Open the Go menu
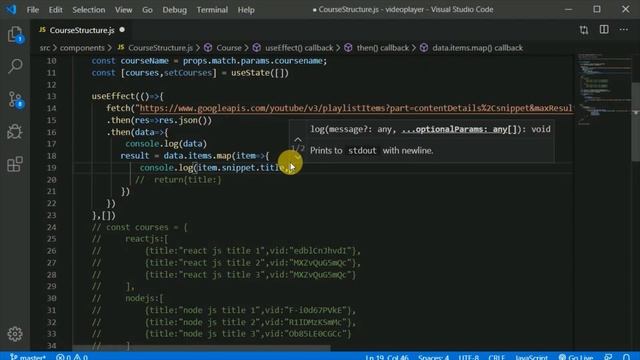Screen dimensions: 640x360 point(147,9)
